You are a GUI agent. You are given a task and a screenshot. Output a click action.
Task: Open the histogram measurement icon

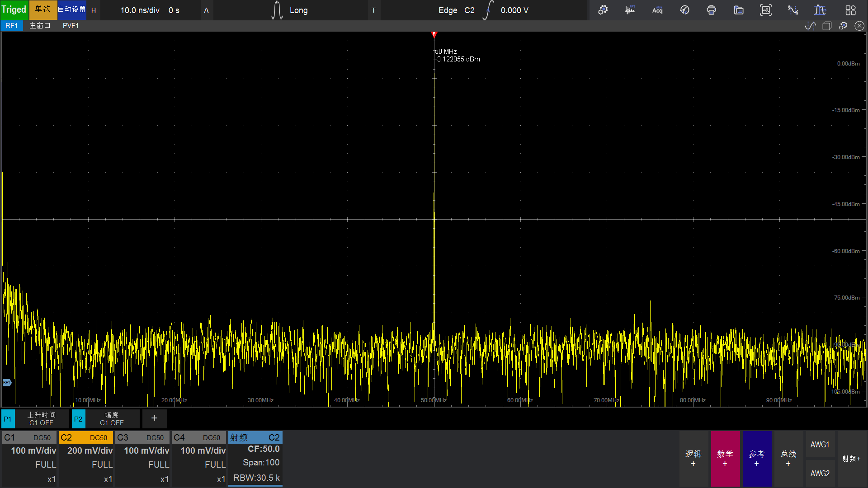click(820, 10)
